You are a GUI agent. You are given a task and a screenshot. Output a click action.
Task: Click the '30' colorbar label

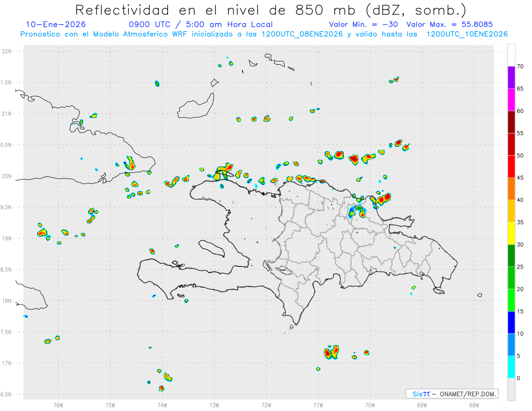520,245
